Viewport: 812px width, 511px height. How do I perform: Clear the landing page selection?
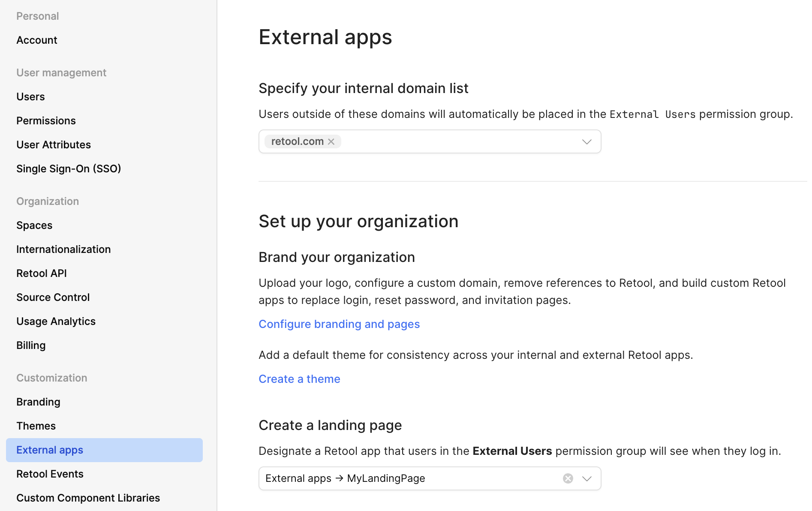568,478
